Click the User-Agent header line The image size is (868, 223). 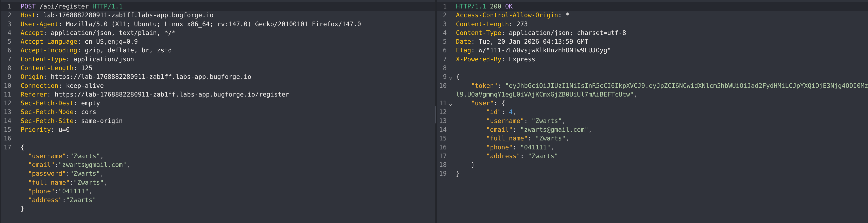coord(190,24)
